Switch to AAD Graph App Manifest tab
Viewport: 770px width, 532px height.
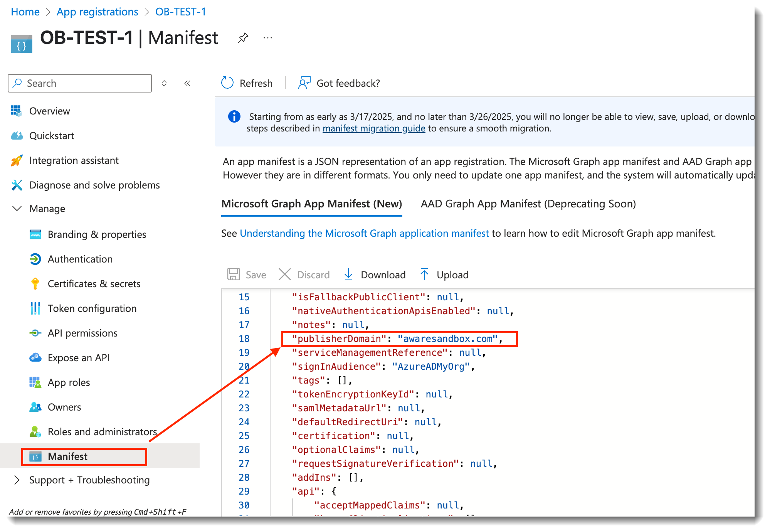point(528,204)
